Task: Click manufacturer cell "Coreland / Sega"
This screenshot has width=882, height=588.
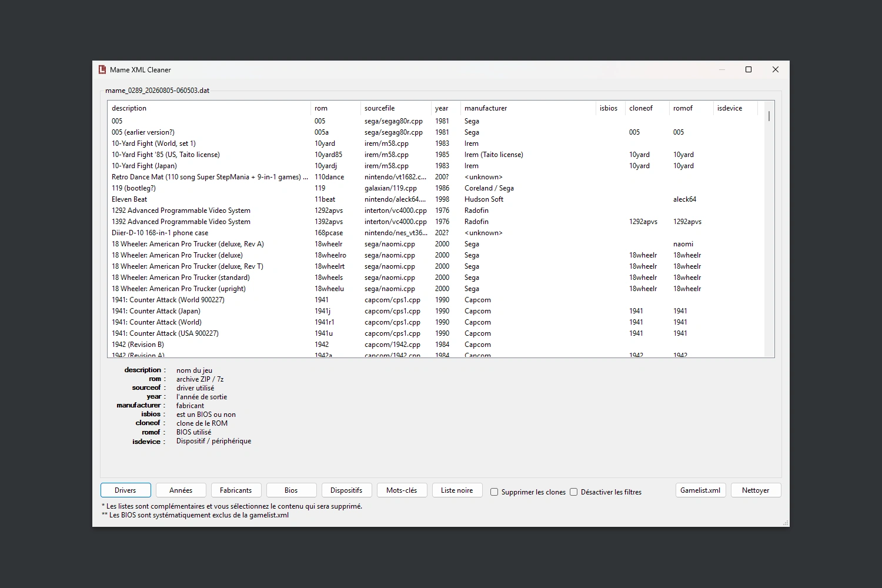Action: [489, 188]
